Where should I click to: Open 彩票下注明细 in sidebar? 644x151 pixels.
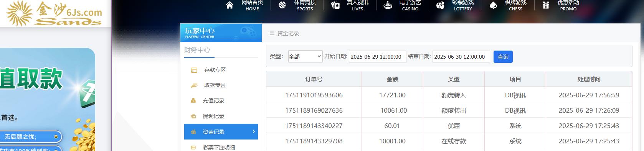click(219, 148)
